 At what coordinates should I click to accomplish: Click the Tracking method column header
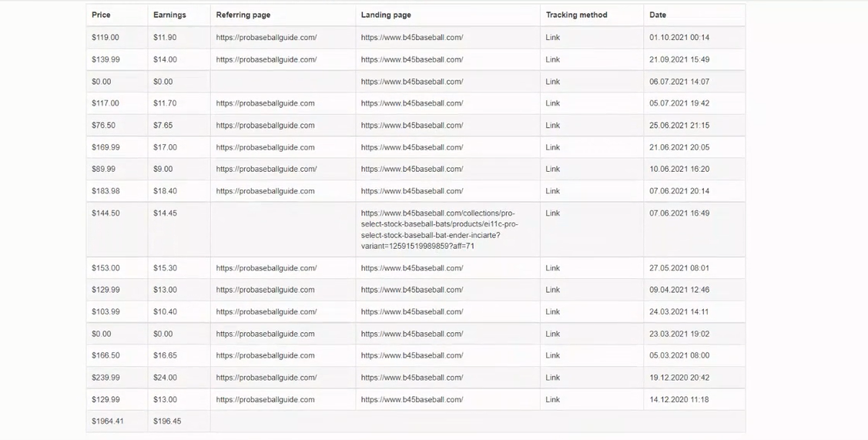[576, 15]
